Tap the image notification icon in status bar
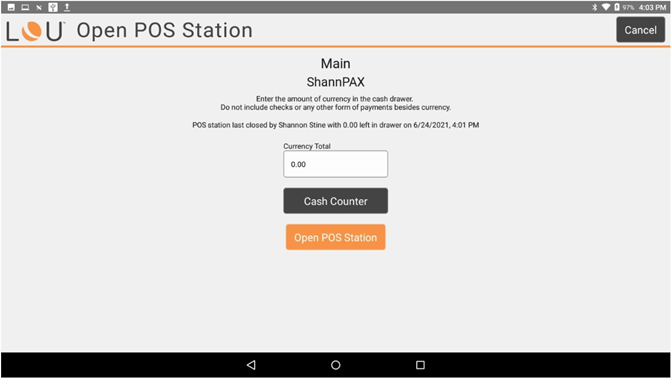The width and height of the screenshot is (672, 379). 12,7
